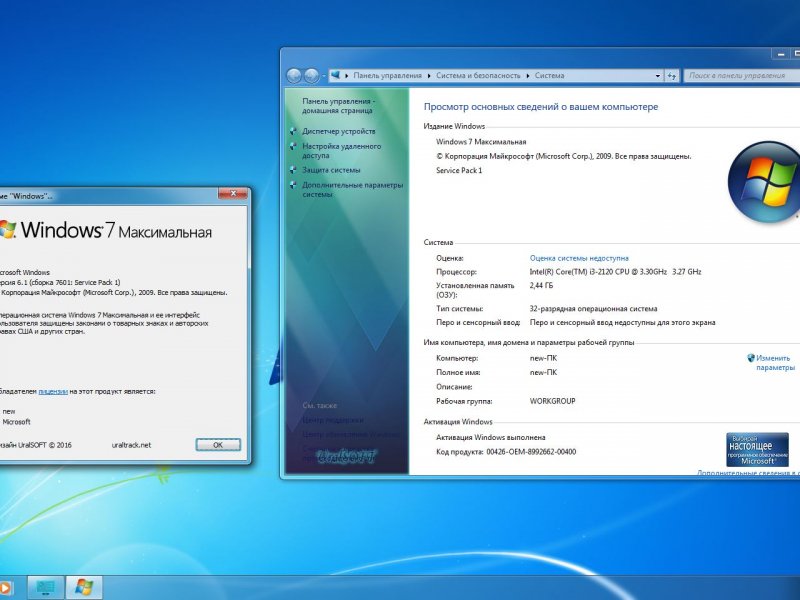Click full name new-ПК beside Полное имя
Viewport: 800px width, 600px height.
click(543, 372)
